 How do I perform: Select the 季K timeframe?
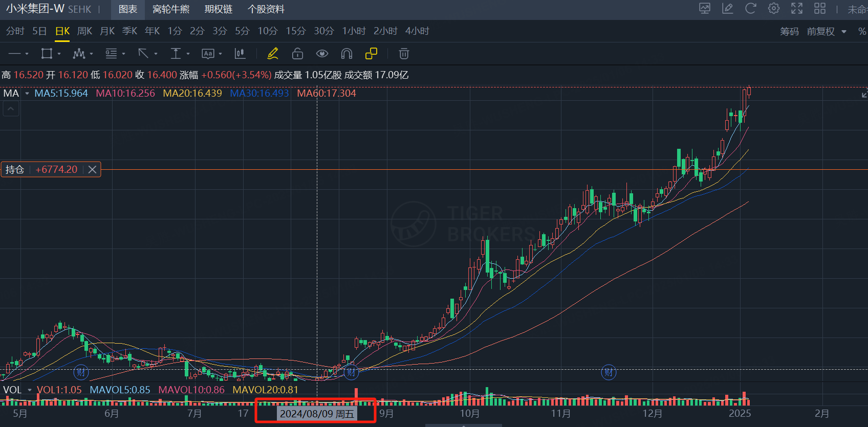[x=129, y=31]
